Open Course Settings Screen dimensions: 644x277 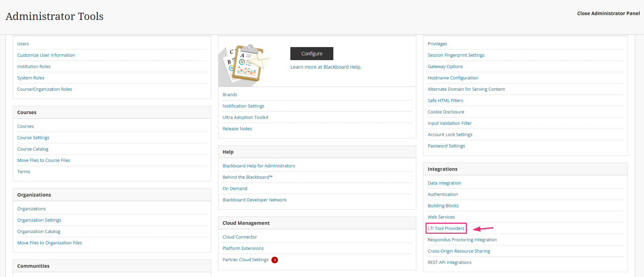tap(33, 138)
